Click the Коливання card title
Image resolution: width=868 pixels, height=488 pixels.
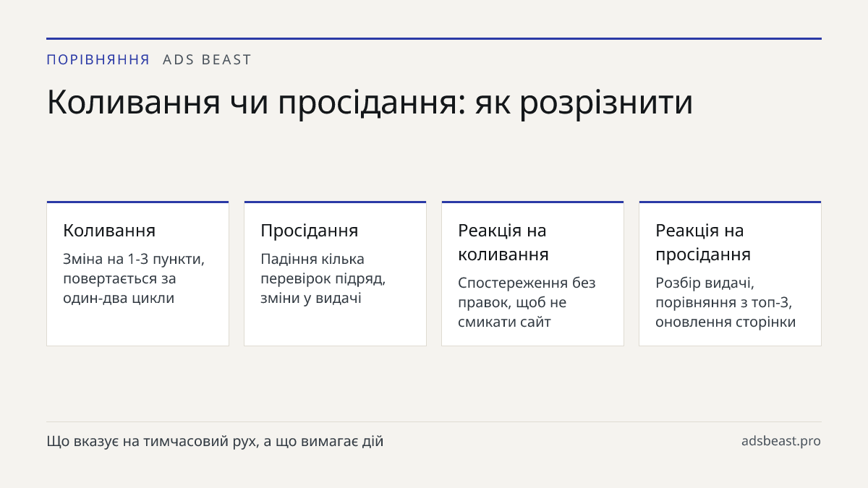109,231
